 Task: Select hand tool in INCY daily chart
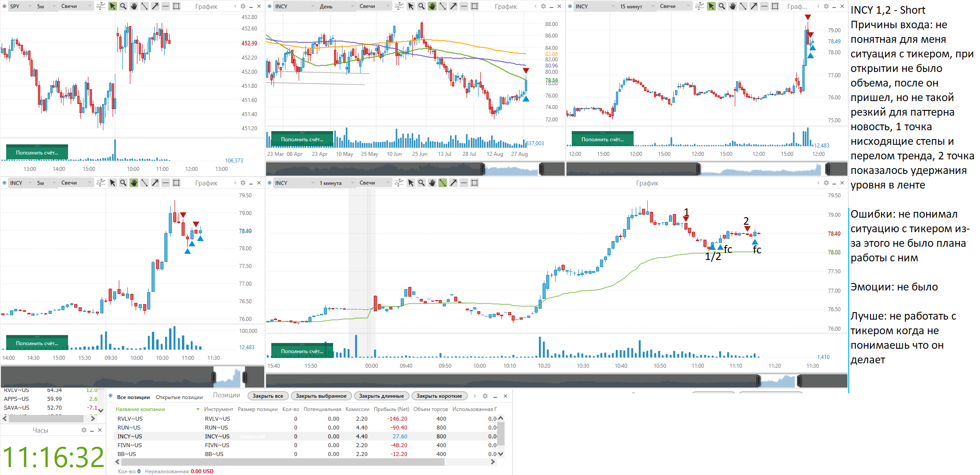pyautogui.click(x=432, y=6)
